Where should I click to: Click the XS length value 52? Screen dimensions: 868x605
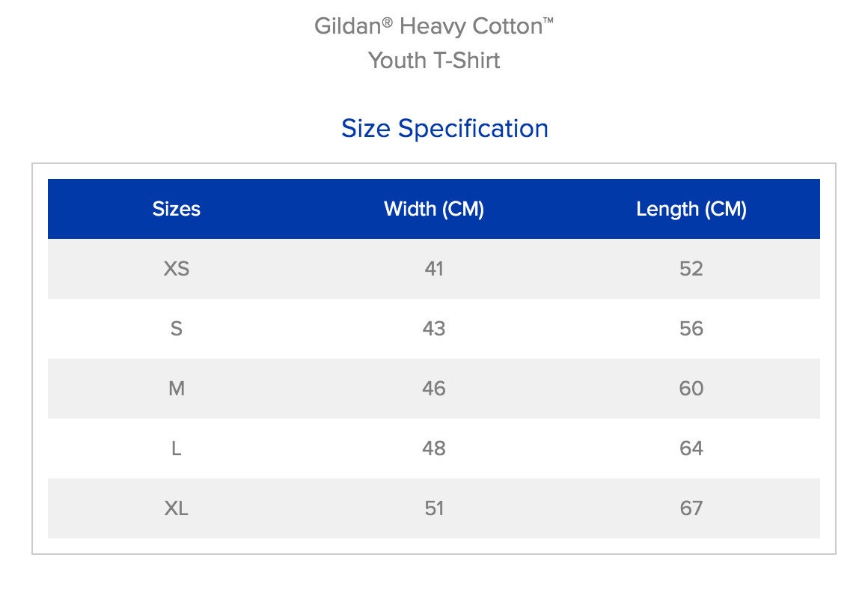pyautogui.click(x=691, y=269)
